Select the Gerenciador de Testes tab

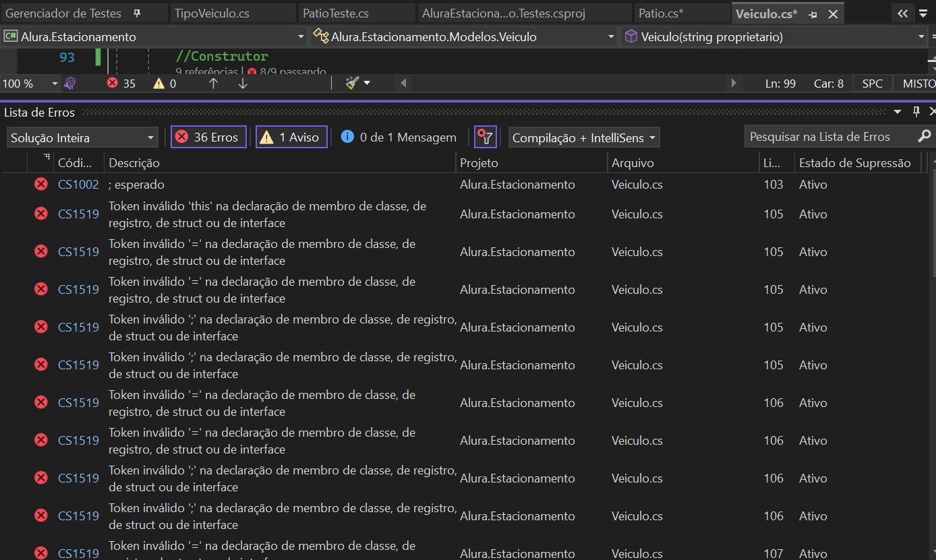(63, 13)
